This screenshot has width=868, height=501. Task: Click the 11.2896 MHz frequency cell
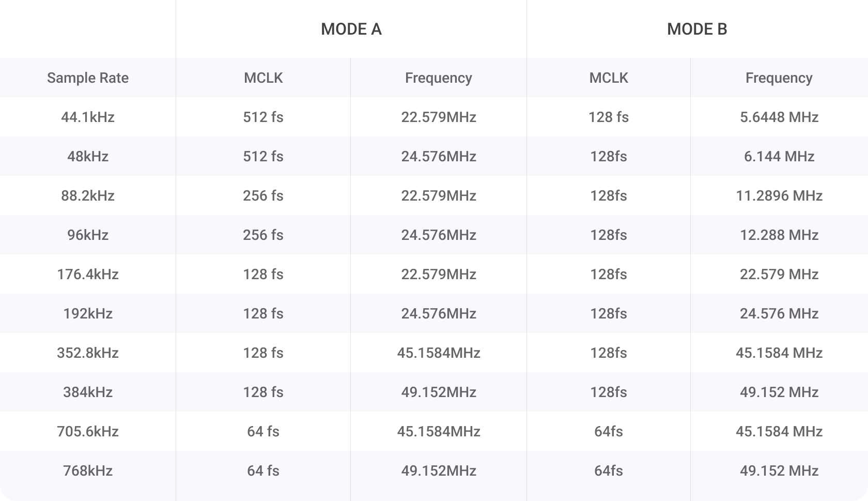pos(779,195)
